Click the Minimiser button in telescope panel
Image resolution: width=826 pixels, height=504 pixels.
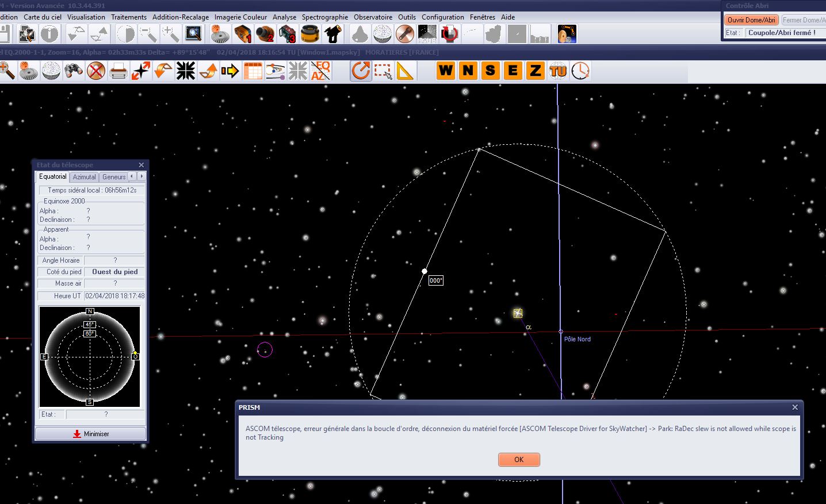tap(91, 434)
